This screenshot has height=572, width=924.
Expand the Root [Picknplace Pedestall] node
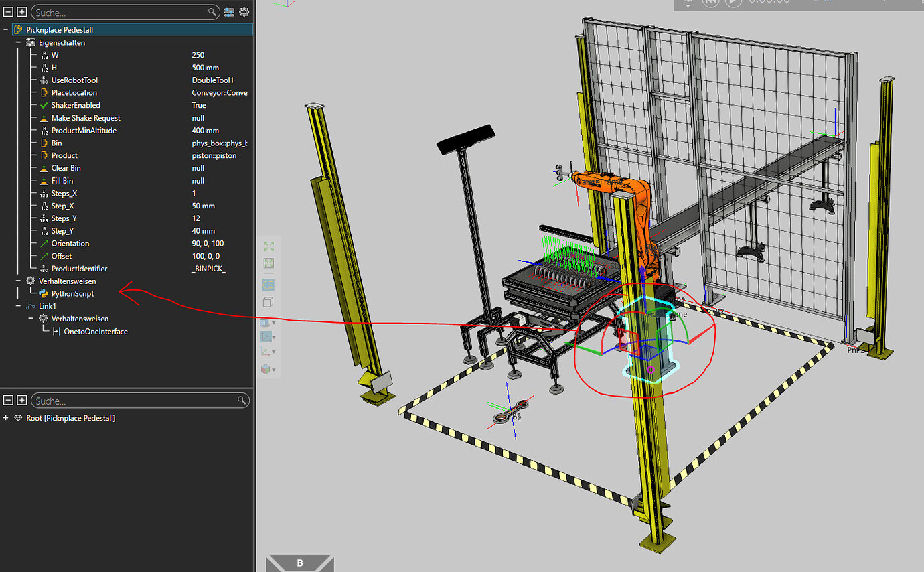[6, 418]
